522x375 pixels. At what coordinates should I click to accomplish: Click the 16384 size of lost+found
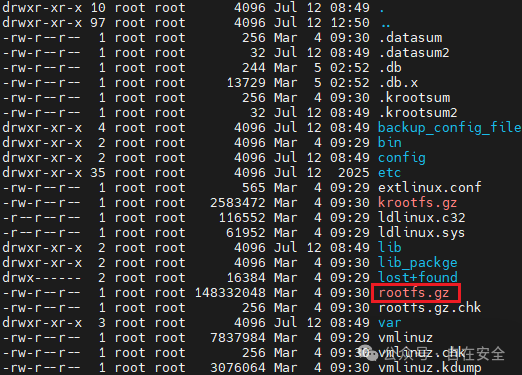(246, 278)
